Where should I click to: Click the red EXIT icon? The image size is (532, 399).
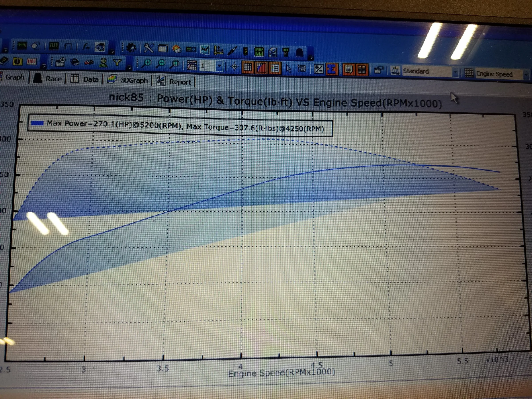[31, 62]
